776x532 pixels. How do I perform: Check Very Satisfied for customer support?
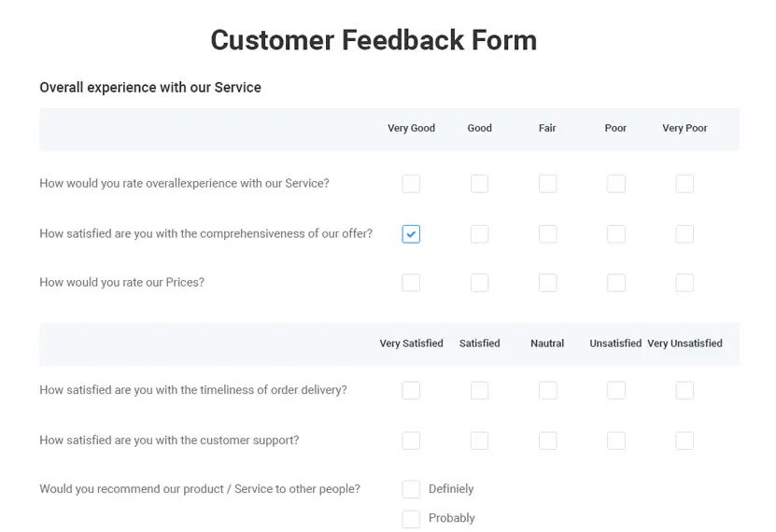pos(411,441)
